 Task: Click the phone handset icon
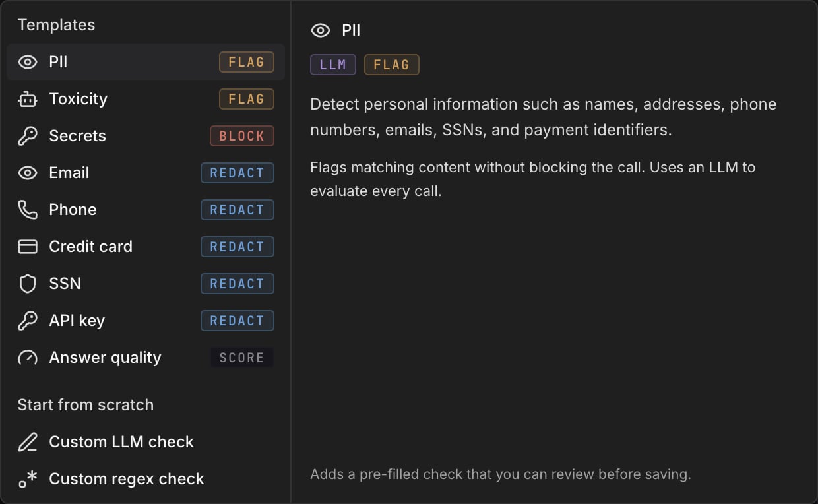(28, 210)
